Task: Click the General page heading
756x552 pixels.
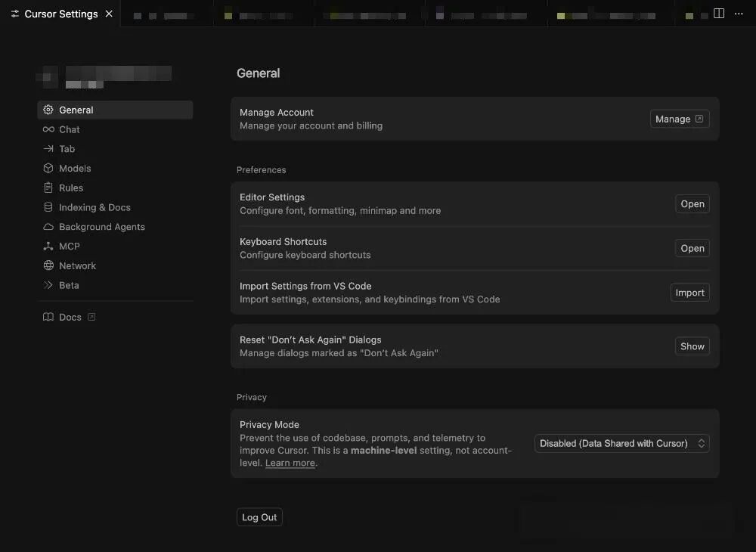Action: click(258, 73)
